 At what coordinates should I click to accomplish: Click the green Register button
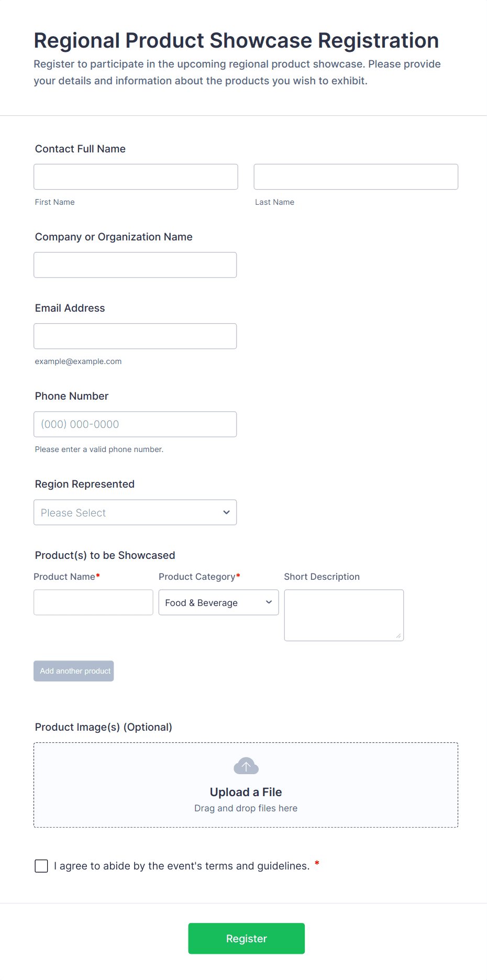click(246, 938)
